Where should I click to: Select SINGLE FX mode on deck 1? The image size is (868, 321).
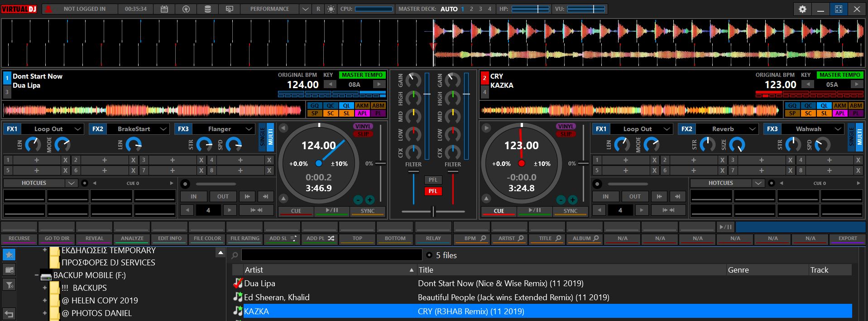[x=262, y=137]
